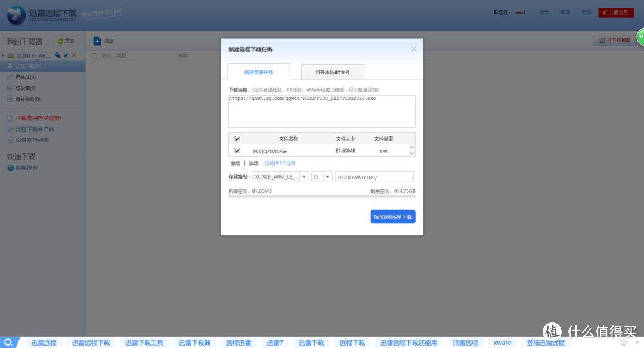Click the 添加 add downloader button
Screen dimensions: 644x348
66,41
